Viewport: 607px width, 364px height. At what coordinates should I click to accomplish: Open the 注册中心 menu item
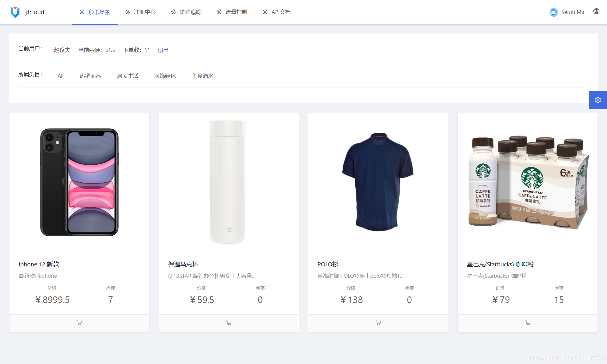(x=140, y=12)
